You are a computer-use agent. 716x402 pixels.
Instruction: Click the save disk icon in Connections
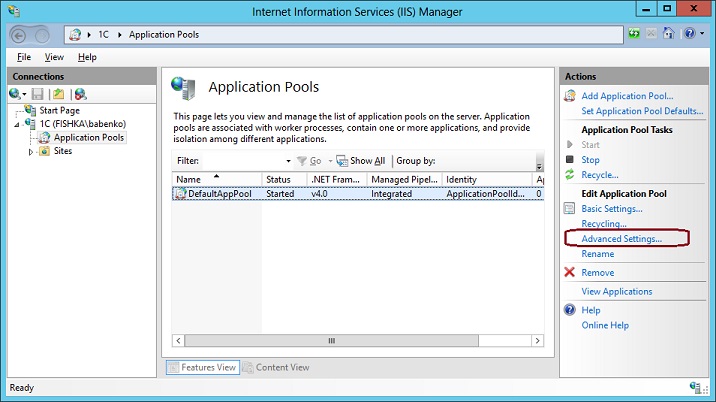37,94
